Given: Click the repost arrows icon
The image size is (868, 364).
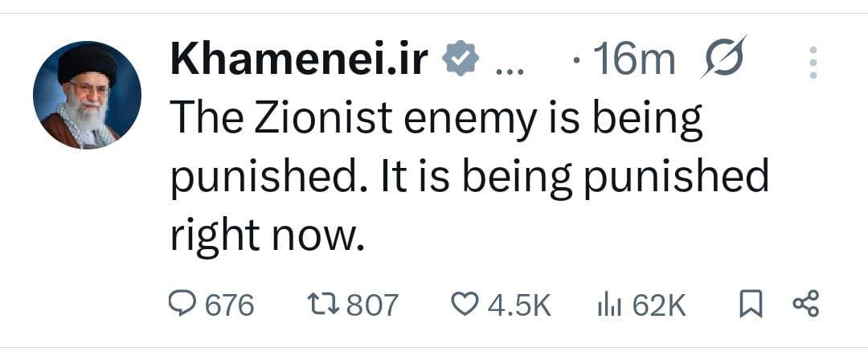Looking at the screenshot, I should [x=324, y=304].
